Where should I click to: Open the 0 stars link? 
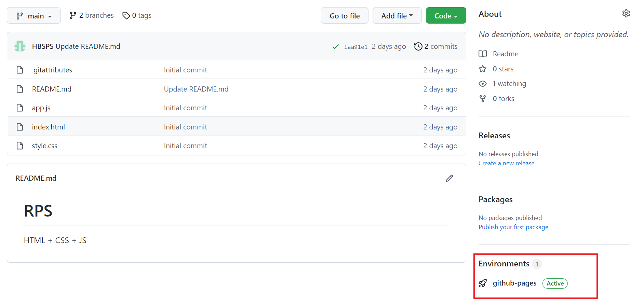point(503,69)
